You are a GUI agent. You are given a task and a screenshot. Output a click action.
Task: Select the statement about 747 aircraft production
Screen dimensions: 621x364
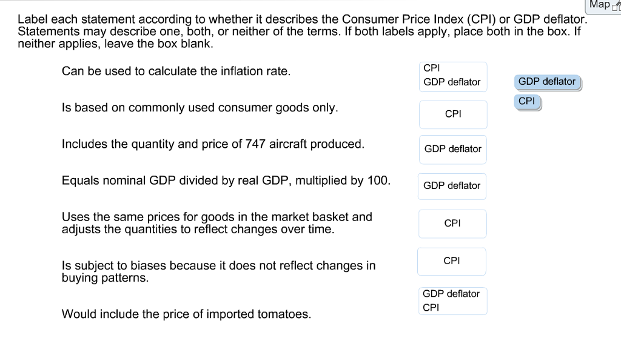[x=212, y=144]
